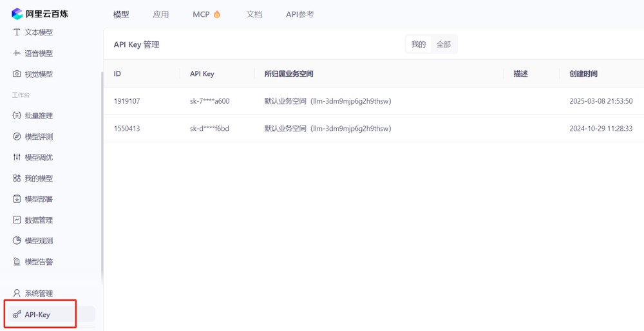Click the 模型部署 download icon
Viewport: 644px width, 331px height.
[x=17, y=199]
